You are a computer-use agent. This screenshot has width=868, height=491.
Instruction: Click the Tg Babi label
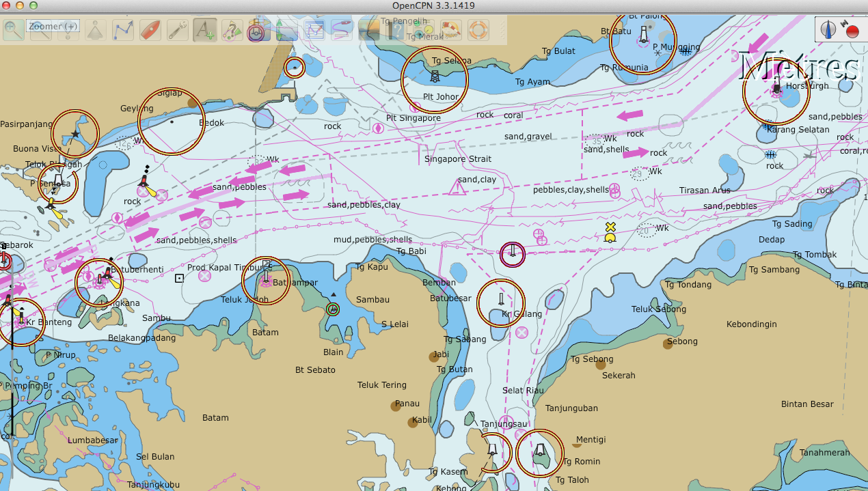click(x=411, y=251)
